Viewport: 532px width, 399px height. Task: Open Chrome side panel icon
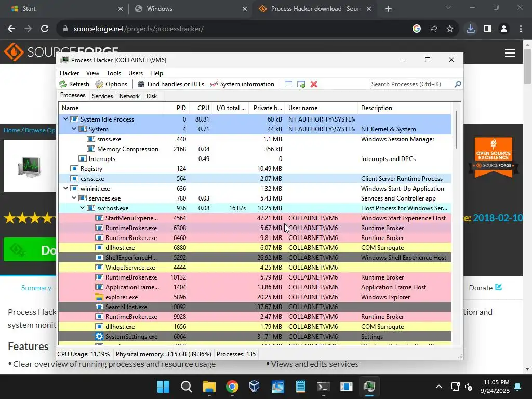pos(487,29)
